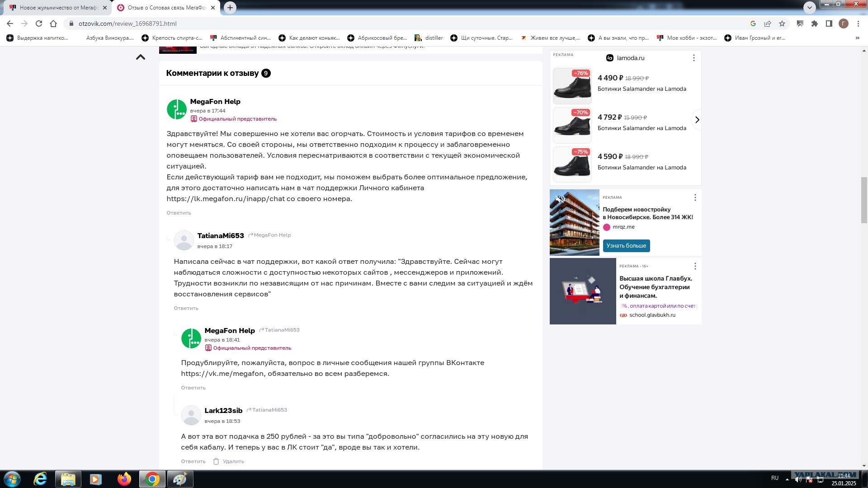Reply to TatianaMi653's 18:17 comment
This screenshot has height=488, width=868.
click(186, 308)
